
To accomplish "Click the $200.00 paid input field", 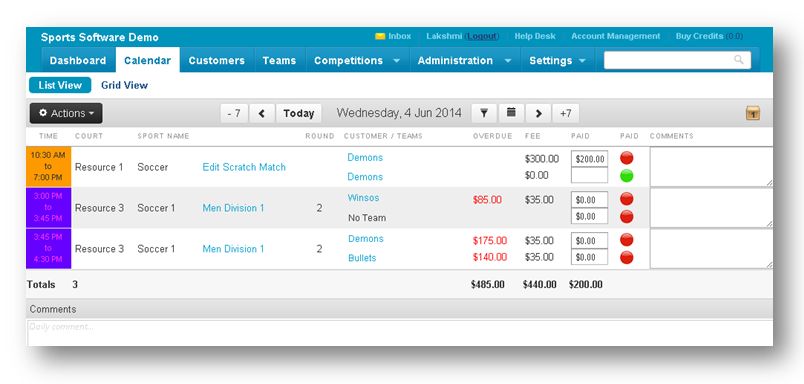I will [590, 159].
